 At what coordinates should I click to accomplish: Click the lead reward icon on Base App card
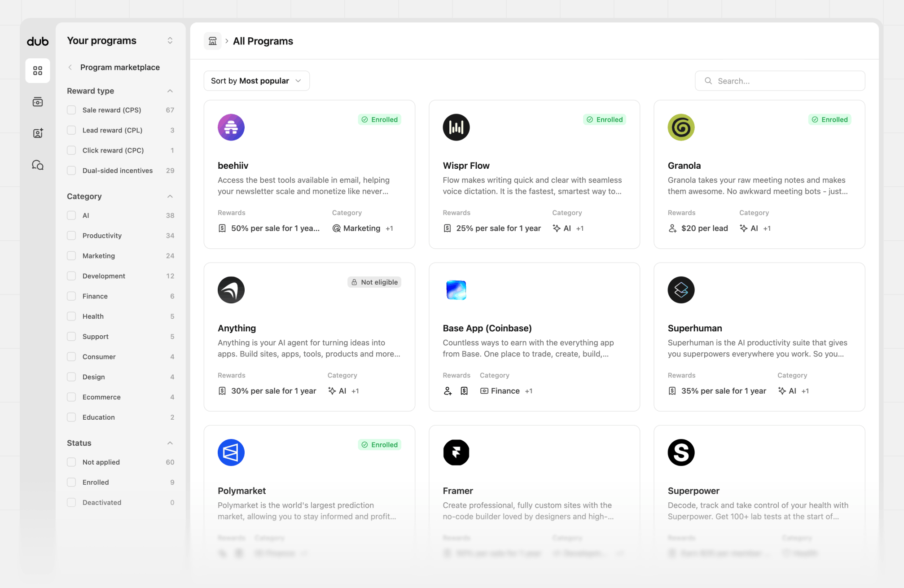(448, 391)
